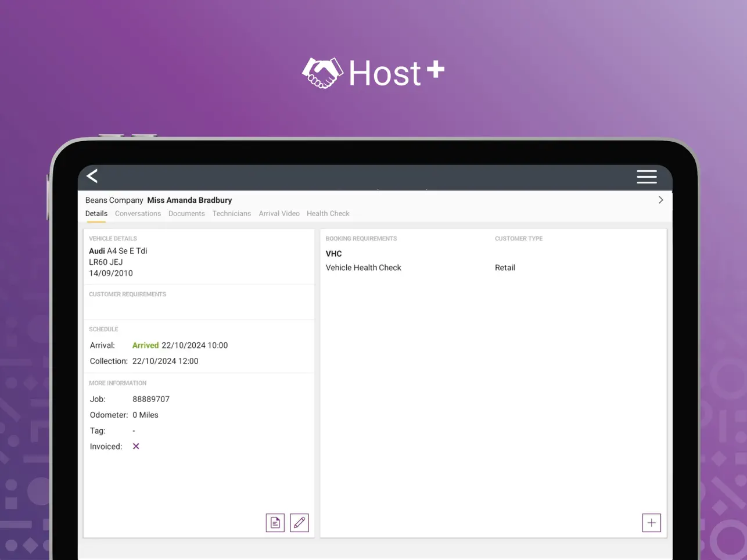The image size is (747, 560).
Task: Select Vehicle Health Check requirement
Action: (x=364, y=268)
